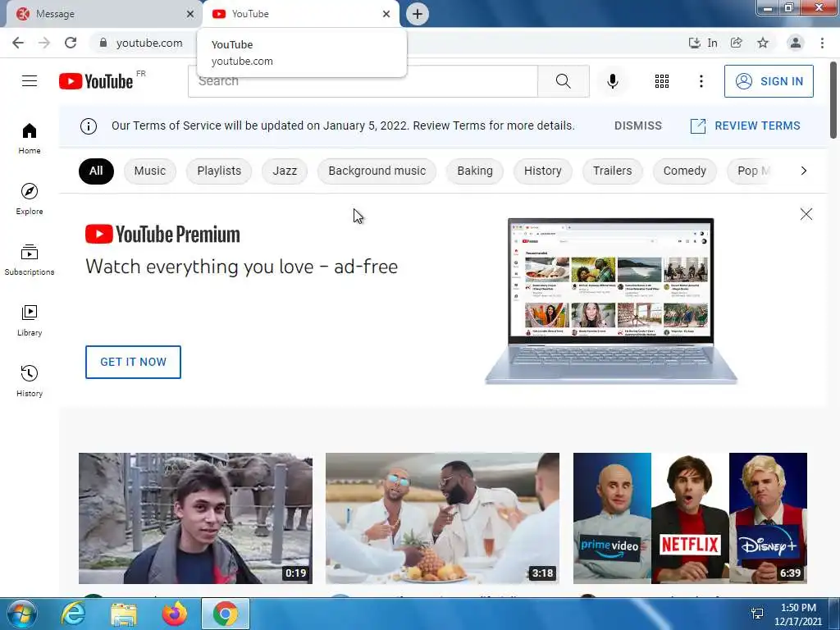Close the YouTube tab
This screenshot has height=630, width=840.
(386, 14)
